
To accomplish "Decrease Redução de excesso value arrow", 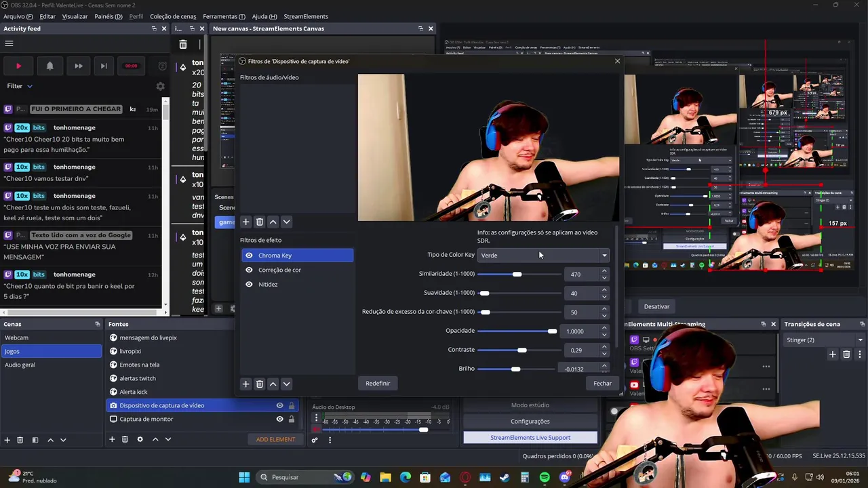I will (604, 316).
